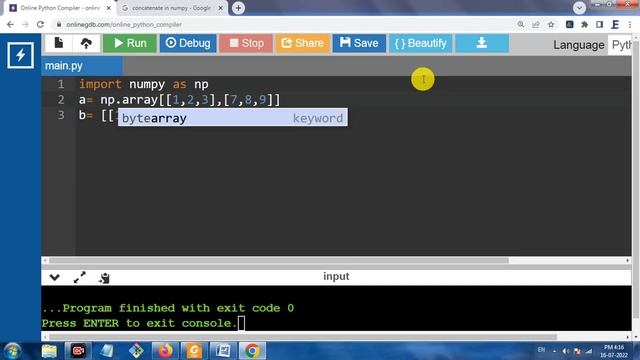This screenshot has width=640, height=360.
Task: Switch to the concatenate in numpy Google tab
Action: point(171,8)
